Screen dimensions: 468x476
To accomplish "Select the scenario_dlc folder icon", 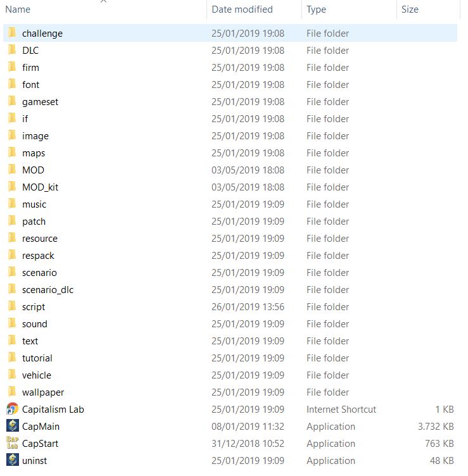I will click(x=12, y=289).
